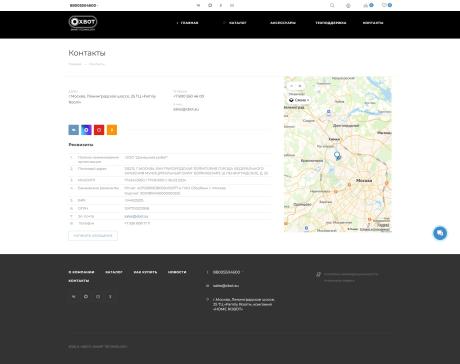Click the address text in the contacts block
460x364 pixels.
point(112,99)
